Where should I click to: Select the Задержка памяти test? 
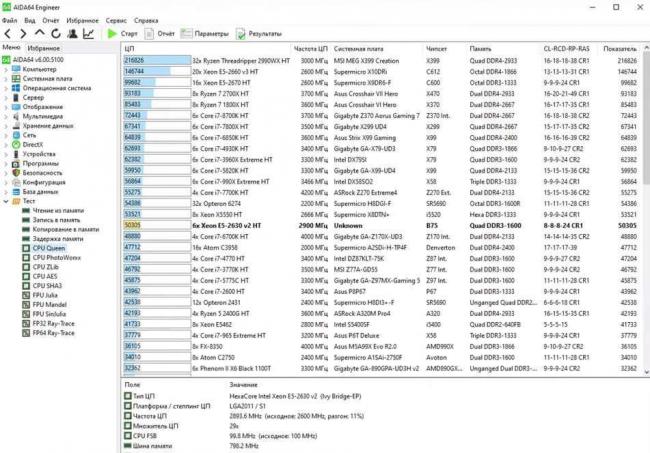pyautogui.click(x=58, y=239)
